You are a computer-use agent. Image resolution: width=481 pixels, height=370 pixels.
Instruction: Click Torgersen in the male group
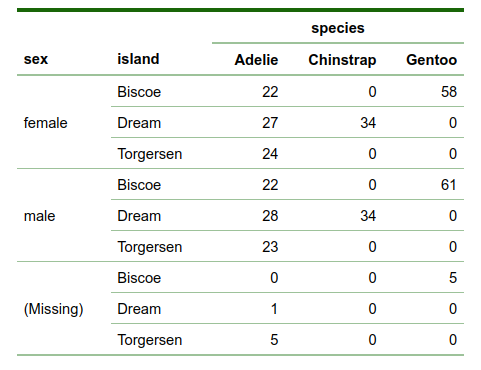[x=150, y=247]
